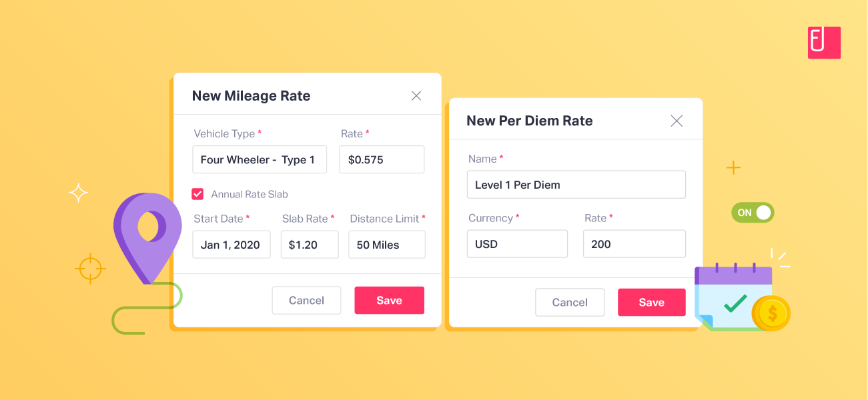Viewport: 868px width, 400px height.
Task: Save the New Mileage Rate
Action: [x=389, y=300]
